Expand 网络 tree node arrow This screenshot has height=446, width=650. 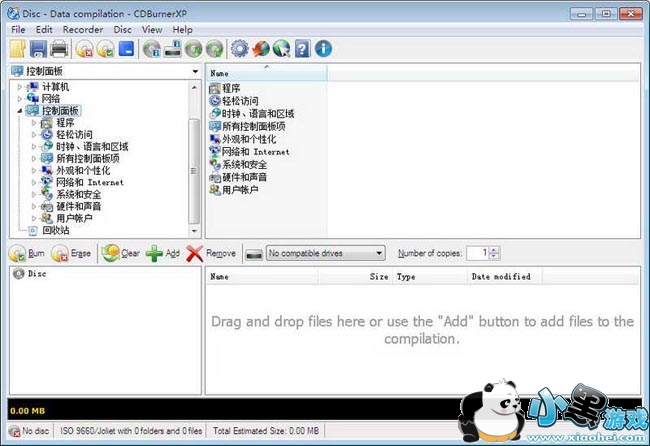pyautogui.click(x=19, y=99)
